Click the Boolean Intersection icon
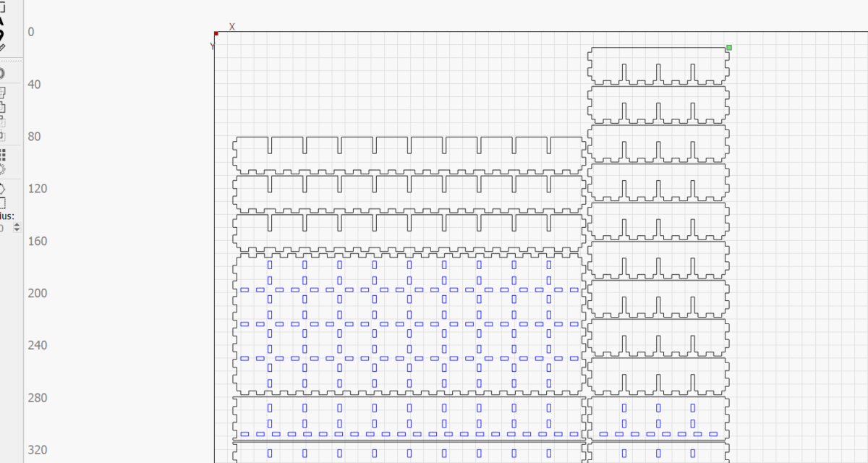 (x=1, y=135)
